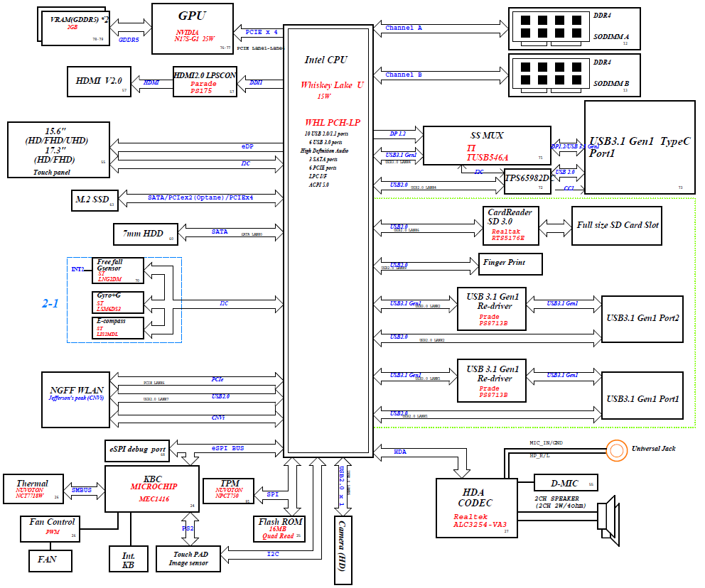
Task: Click the SS MUX TI TUSB546A block
Action: (x=487, y=146)
